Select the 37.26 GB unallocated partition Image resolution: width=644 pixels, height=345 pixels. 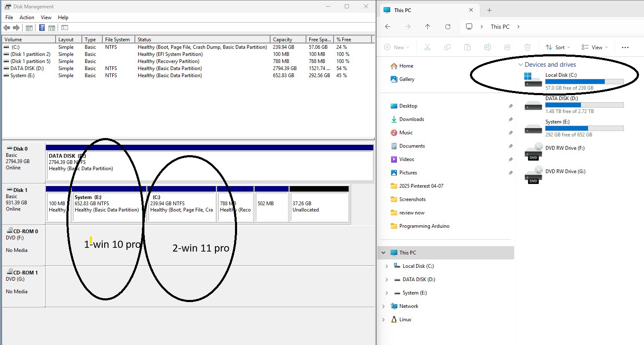318,204
